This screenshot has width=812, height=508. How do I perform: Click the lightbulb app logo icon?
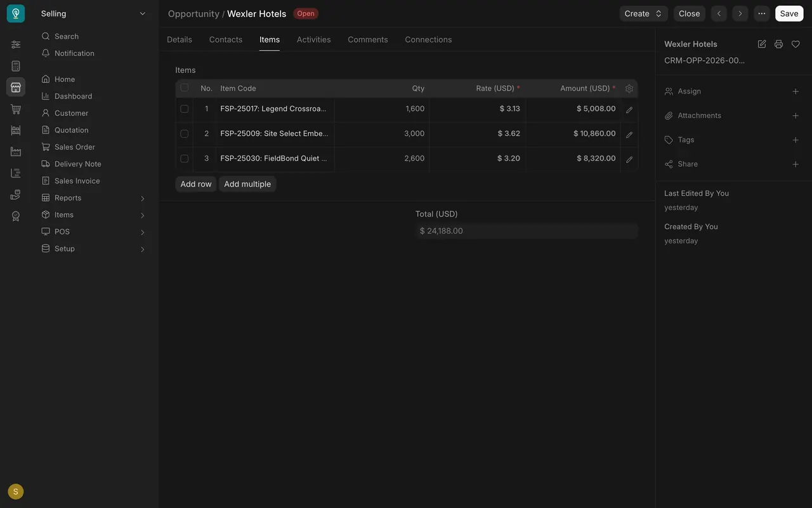click(16, 13)
